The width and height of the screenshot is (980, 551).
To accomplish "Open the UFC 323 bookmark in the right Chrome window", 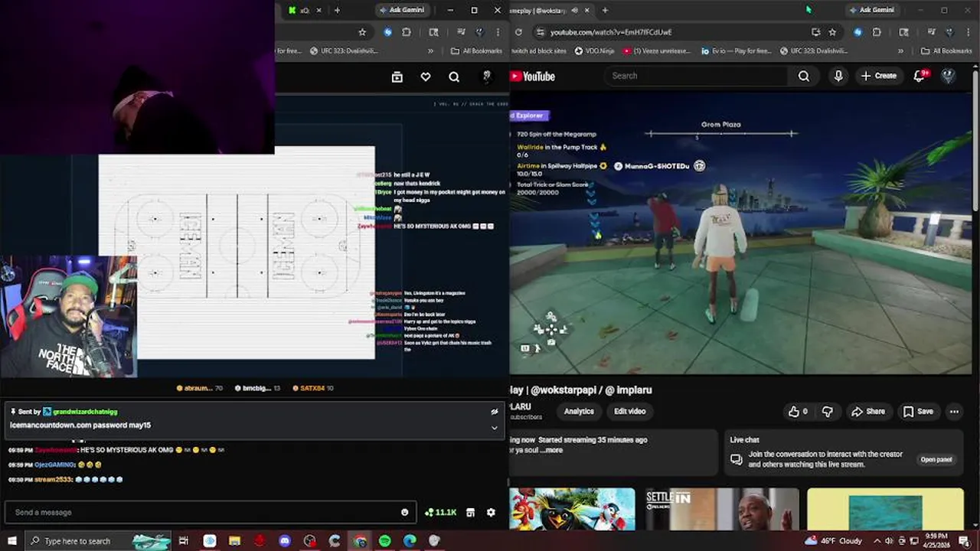I will (x=814, y=51).
